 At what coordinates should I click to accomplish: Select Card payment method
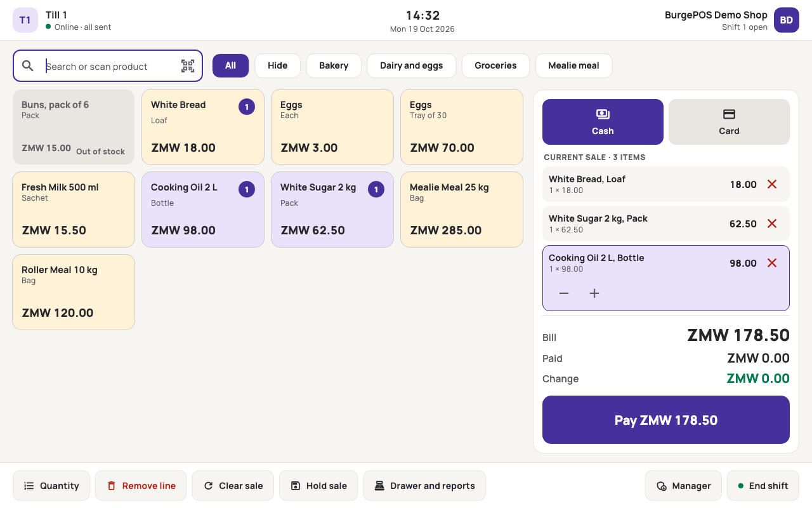tap(729, 122)
